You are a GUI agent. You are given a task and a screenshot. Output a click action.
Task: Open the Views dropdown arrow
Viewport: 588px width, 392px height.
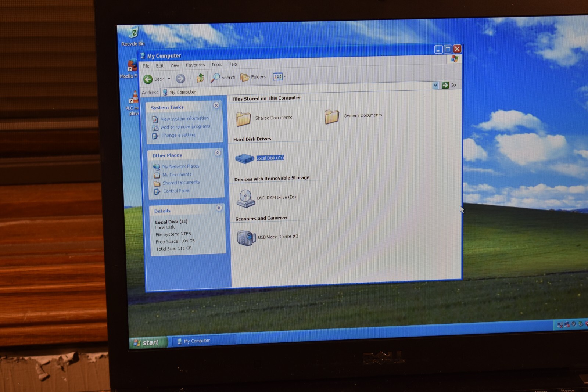285,76
